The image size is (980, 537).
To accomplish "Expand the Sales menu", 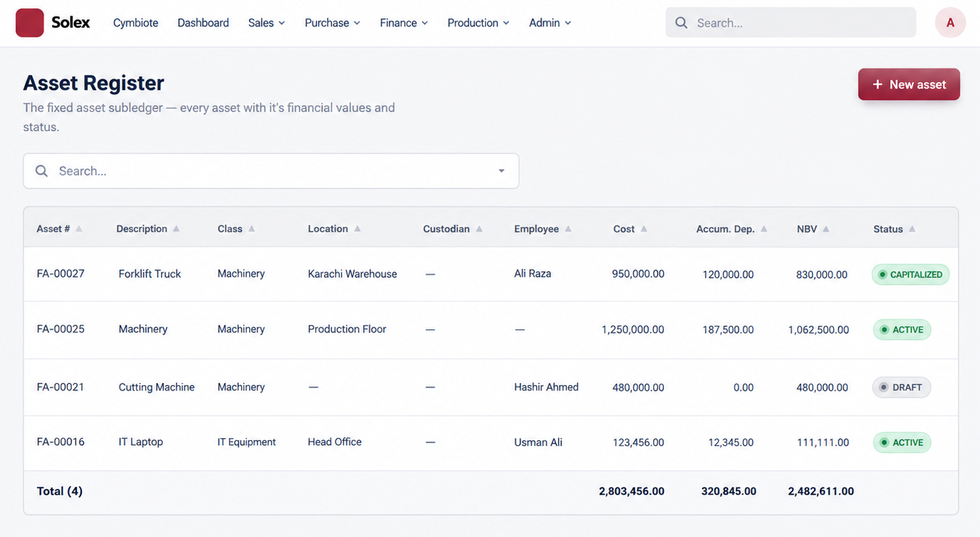I will (266, 23).
